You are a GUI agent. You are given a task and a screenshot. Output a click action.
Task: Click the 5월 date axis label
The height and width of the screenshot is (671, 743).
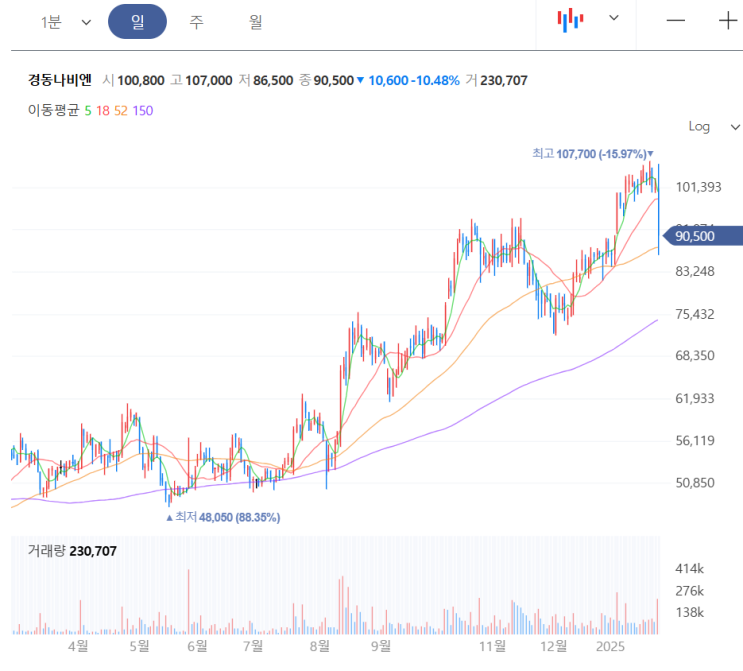coord(139,646)
